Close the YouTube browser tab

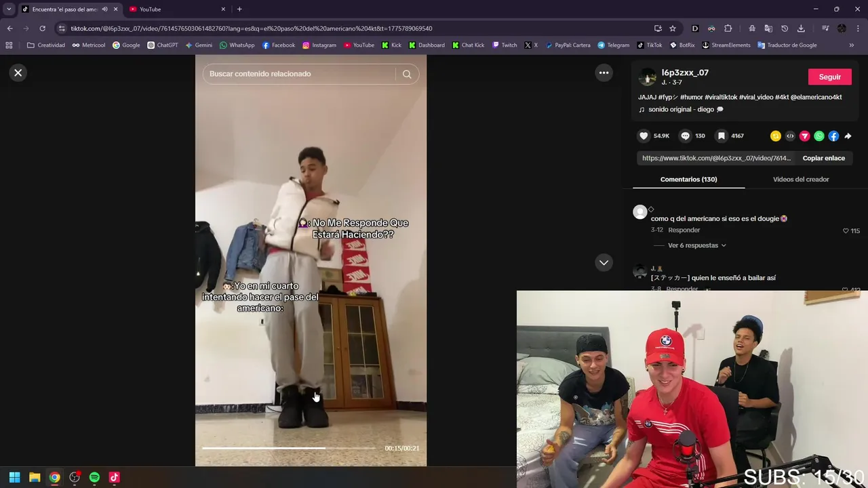223,9
